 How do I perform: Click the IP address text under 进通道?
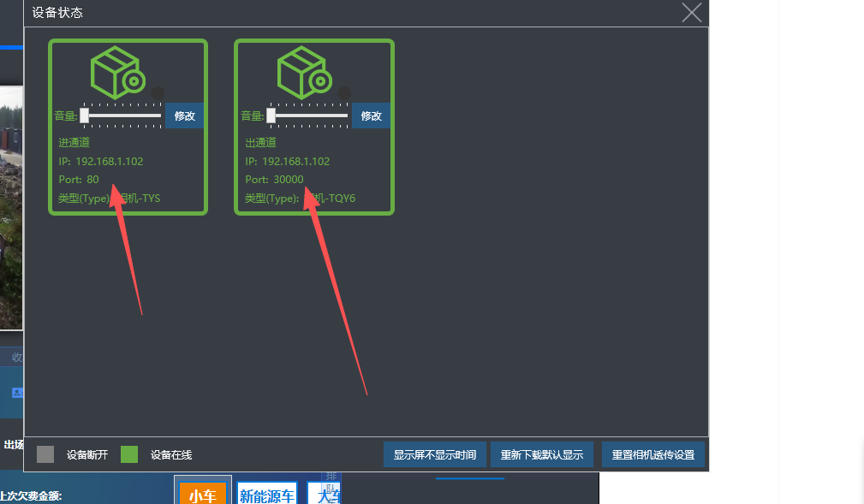[x=101, y=162]
